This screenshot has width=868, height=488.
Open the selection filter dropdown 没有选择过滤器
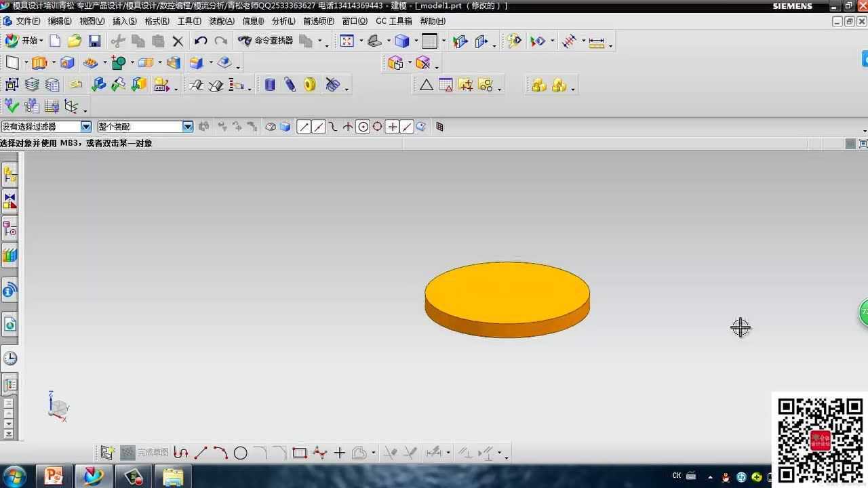coord(86,127)
